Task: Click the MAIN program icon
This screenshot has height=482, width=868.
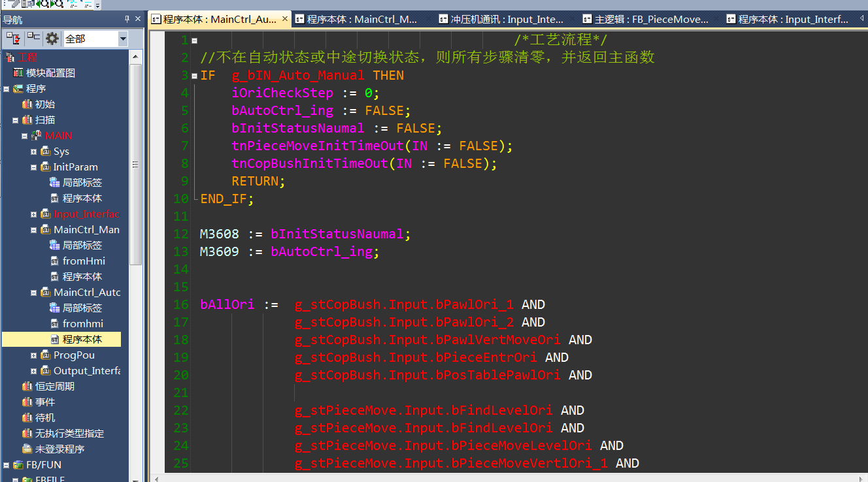Action: tap(36, 136)
